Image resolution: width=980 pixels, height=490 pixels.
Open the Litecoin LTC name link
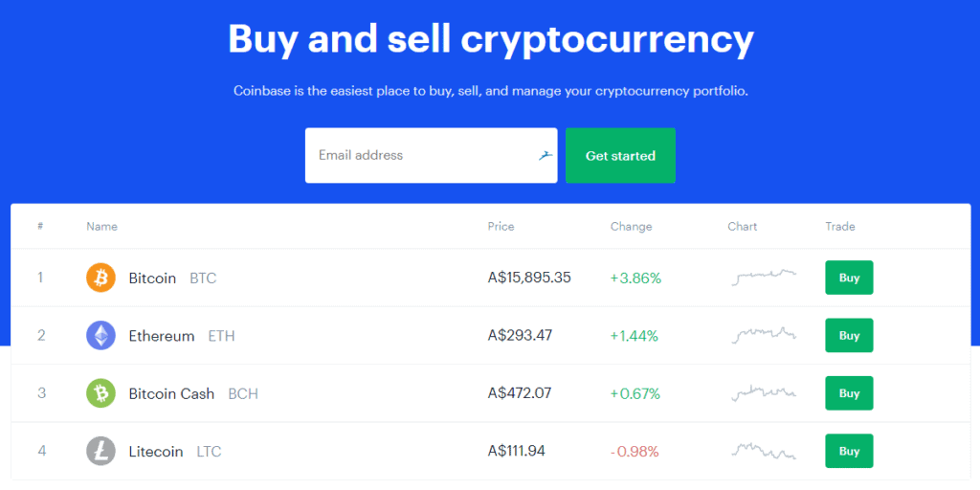(x=175, y=452)
